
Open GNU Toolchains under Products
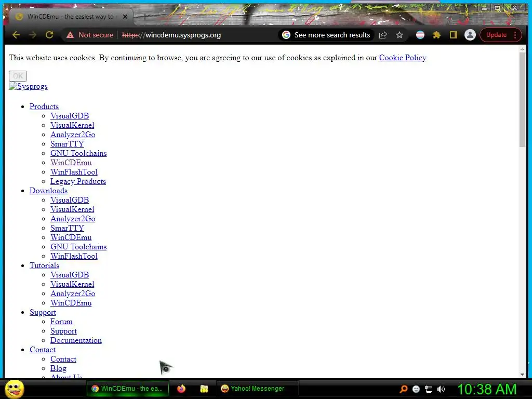tap(78, 153)
